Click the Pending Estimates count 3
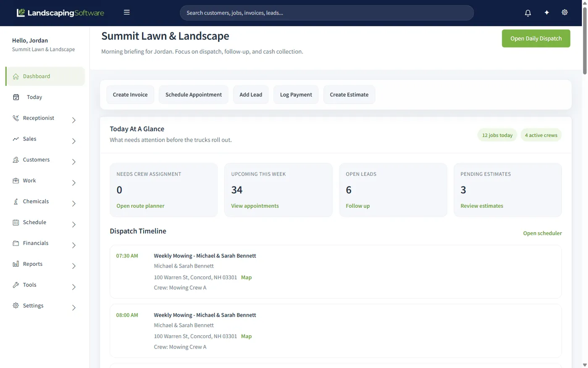This screenshot has width=588, height=368. pyautogui.click(x=463, y=190)
